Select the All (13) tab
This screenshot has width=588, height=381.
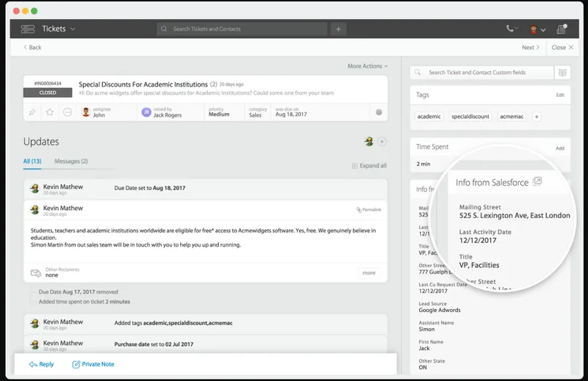[x=32, y=161]
